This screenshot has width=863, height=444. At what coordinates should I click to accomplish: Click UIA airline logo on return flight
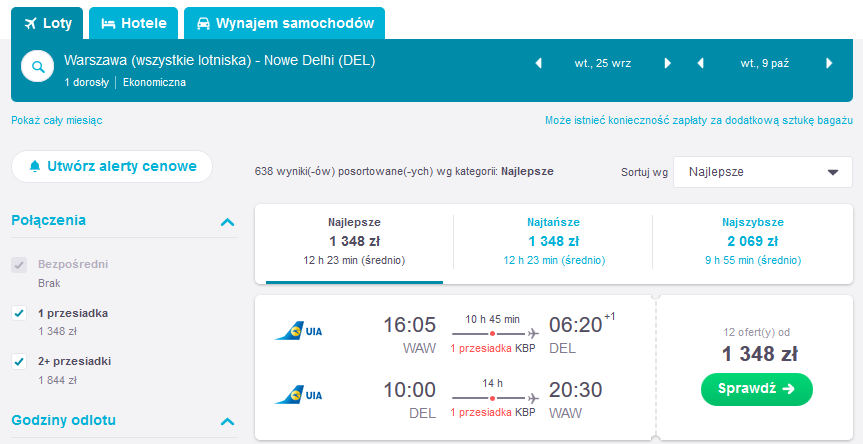[x=298, y=395]
